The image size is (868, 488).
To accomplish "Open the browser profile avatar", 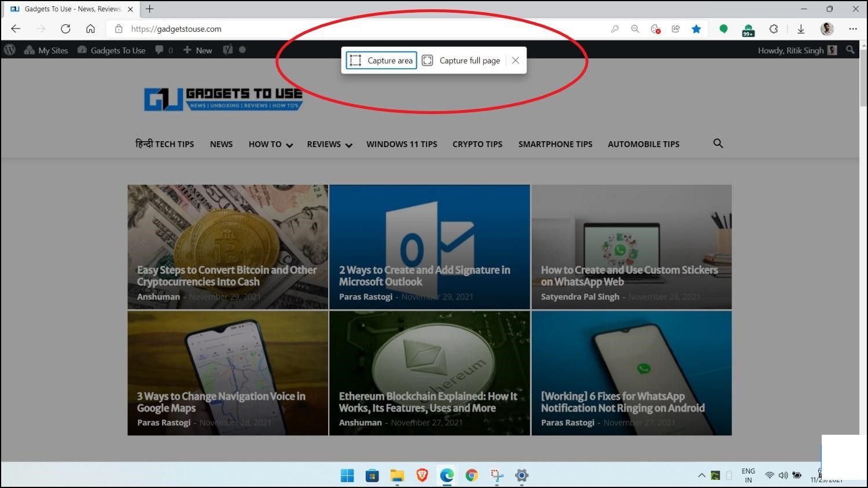I will (827, 28).
